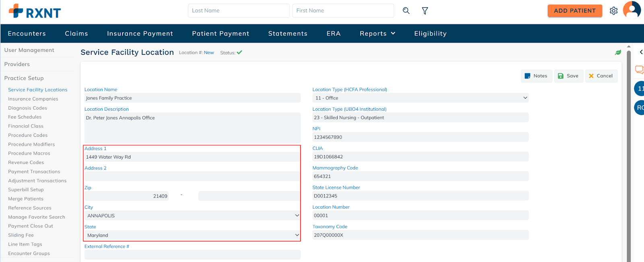Open the Reports menu

tap(377, 33)
